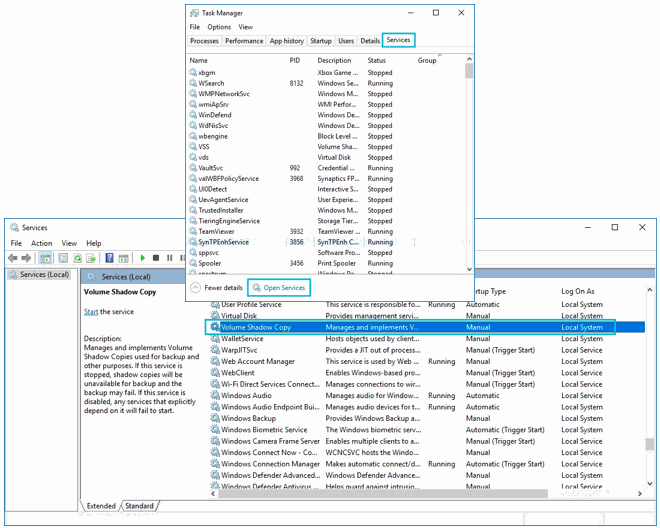This screenshot has width=660, height=528.
Task: Open Task Manager Options menu
Action: click(x=219, y=27)
